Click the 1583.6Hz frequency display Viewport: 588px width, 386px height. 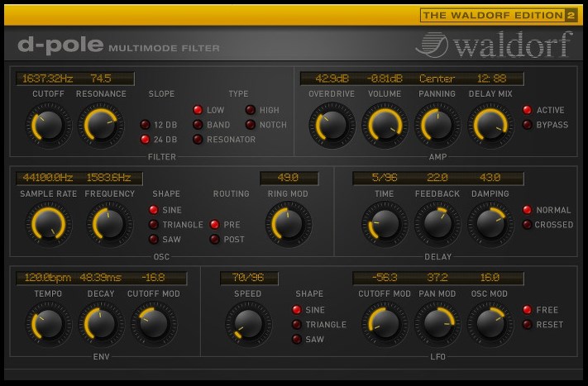coord(108,177)
